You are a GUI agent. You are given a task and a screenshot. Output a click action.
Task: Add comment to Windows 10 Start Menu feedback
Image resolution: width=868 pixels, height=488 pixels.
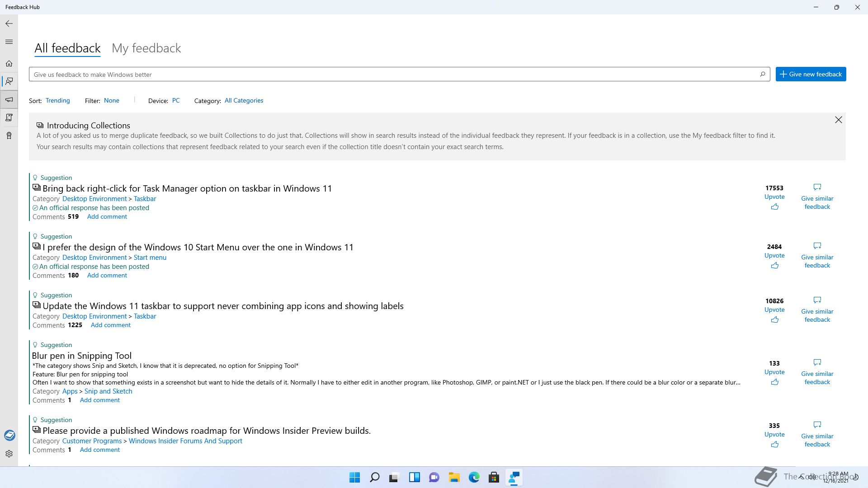[x=107, y=275]
